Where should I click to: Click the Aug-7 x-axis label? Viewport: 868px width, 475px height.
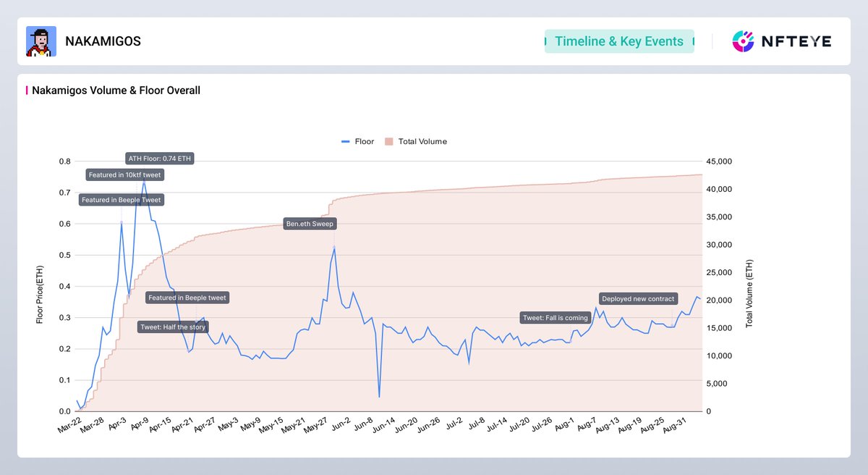coord(587,425)
